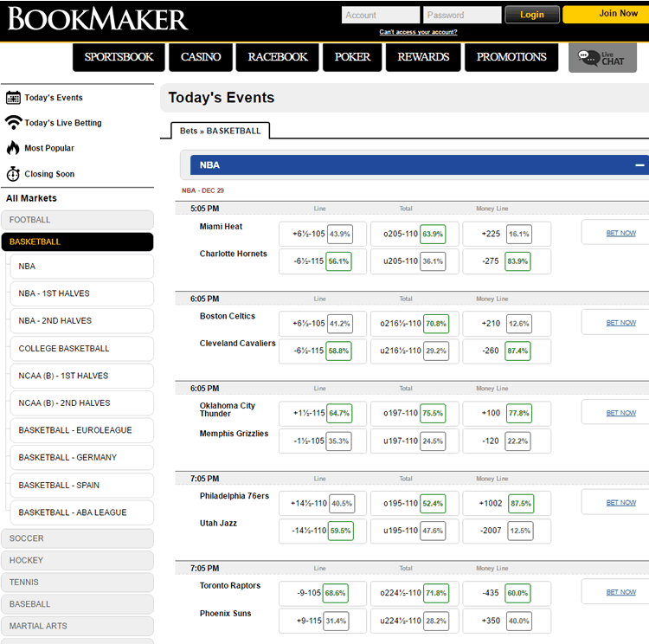649x644 pixels.
Task: Select BASKETBALL - EUROLEAGUE
Action: [82, 431]
